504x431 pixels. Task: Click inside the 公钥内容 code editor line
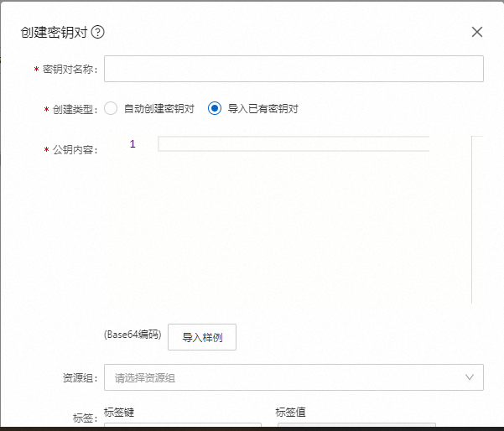tap(294, 144)
